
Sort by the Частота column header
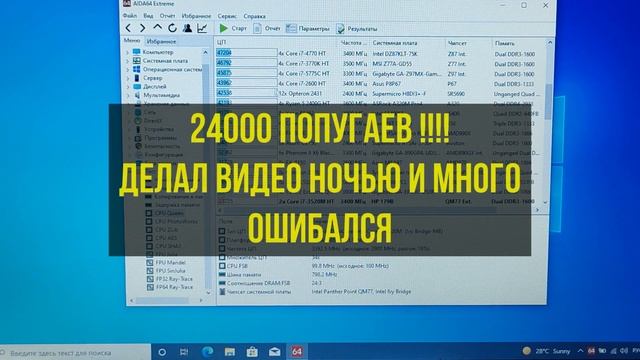pyautogui.click(x=353, y=42)
